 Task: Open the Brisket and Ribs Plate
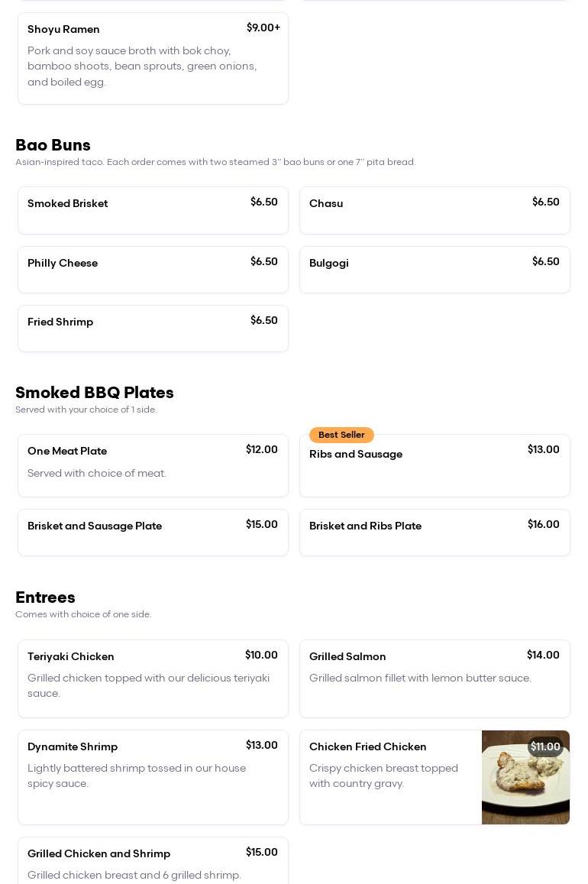tap(435, 532)
